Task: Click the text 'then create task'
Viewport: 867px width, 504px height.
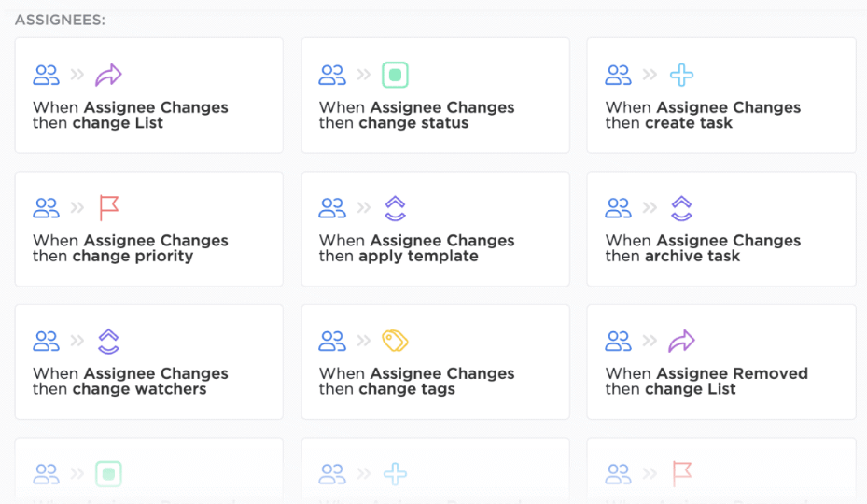Action: [668, 123]
